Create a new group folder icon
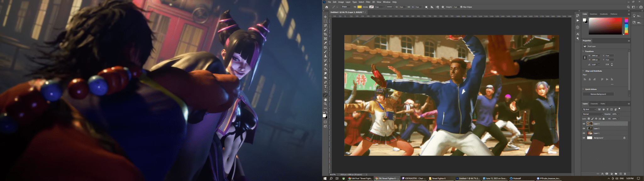 pos(616,174)
